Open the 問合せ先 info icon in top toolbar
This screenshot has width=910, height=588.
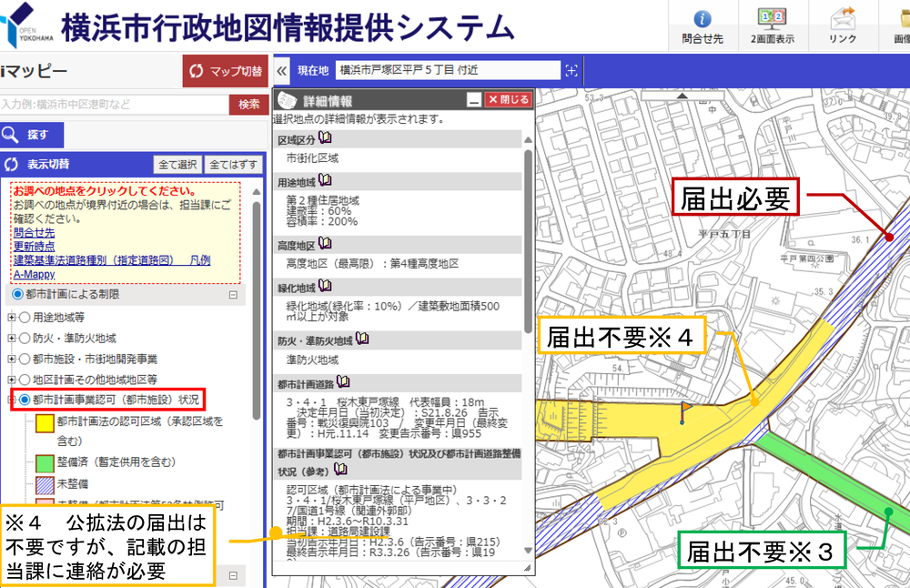(x=702, y=20)
